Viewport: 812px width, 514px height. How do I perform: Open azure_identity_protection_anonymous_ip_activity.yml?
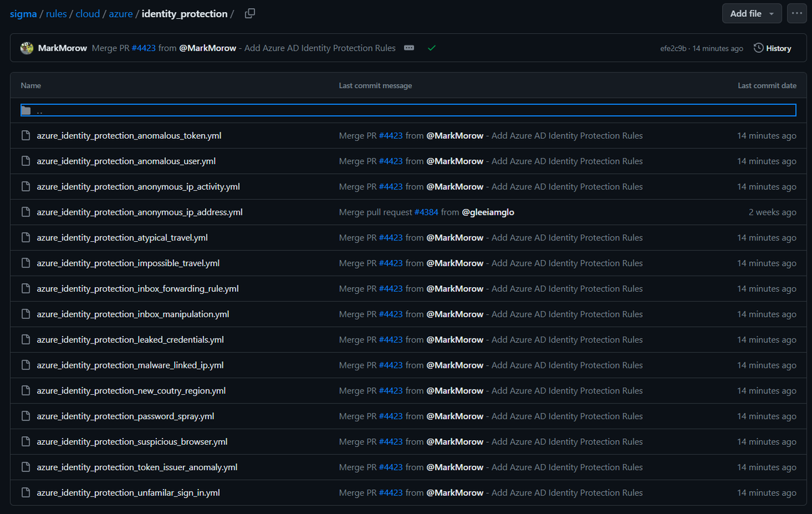pos(139,186)
